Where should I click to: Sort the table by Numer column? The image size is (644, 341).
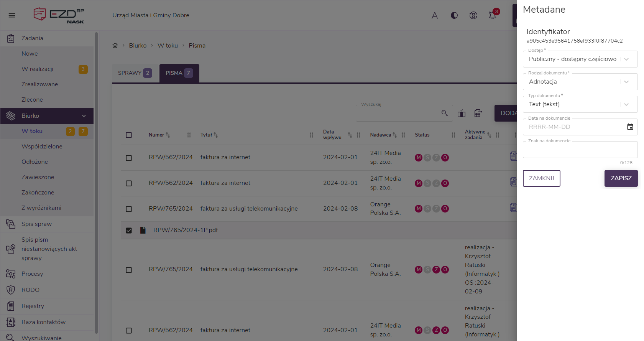point(168,135)
